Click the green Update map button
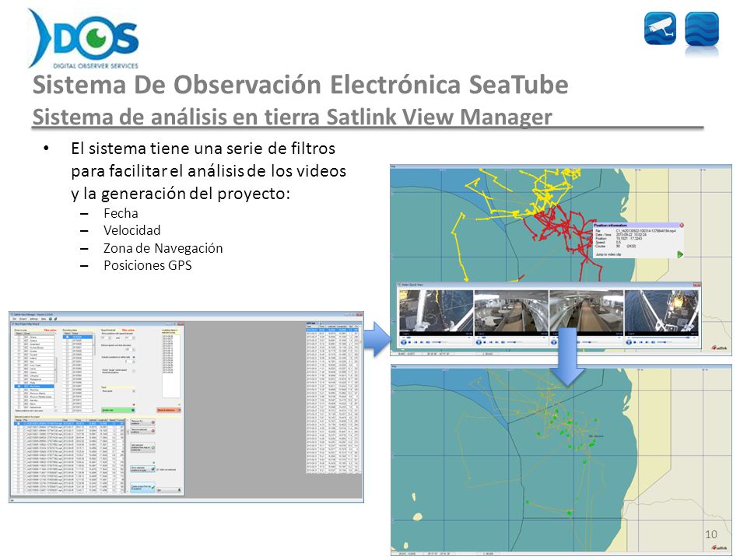 [118, 410]
